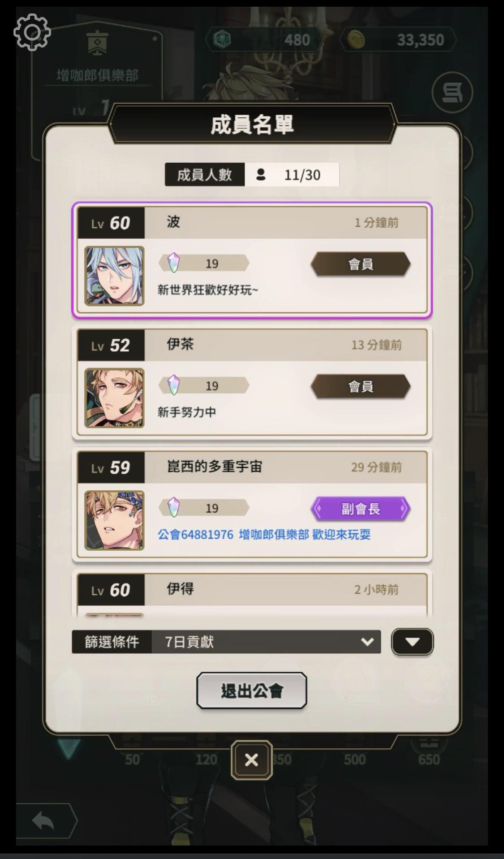Click the 副會長 vice-president badge
Screen dimensions: 504x859
tap(361, 509)
